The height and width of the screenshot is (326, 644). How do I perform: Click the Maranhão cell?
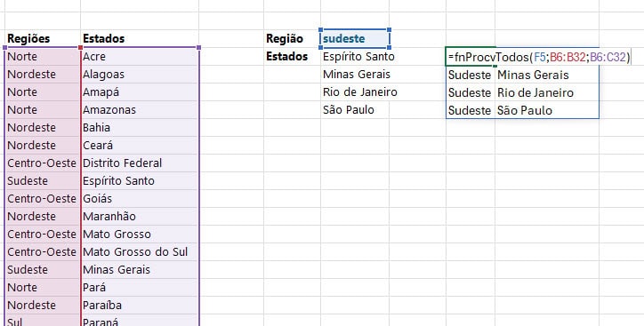tap(140, 216)
